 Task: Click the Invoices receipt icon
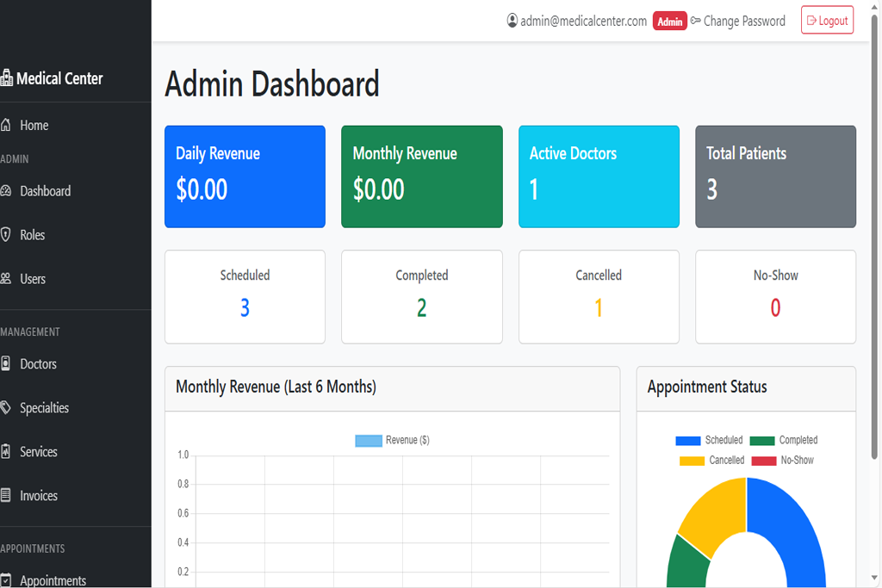click(x=6, y=496)
